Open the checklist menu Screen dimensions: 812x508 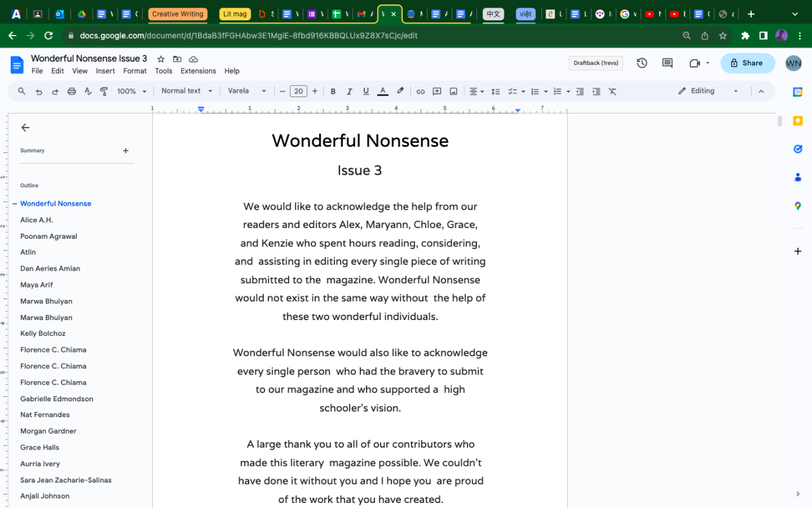coord(516,91)
